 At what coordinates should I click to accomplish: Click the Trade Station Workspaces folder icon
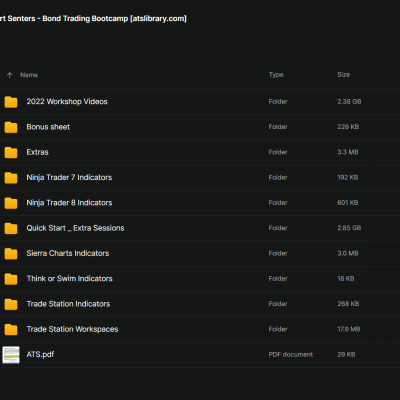(x=11, y=329)
